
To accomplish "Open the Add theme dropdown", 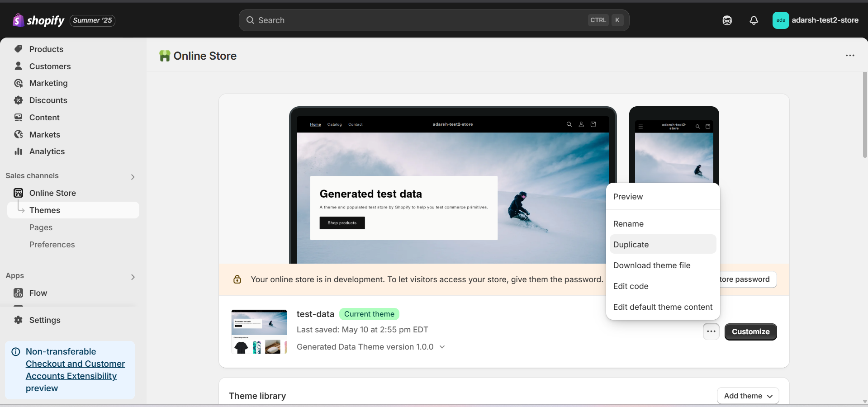I will 748,395.
